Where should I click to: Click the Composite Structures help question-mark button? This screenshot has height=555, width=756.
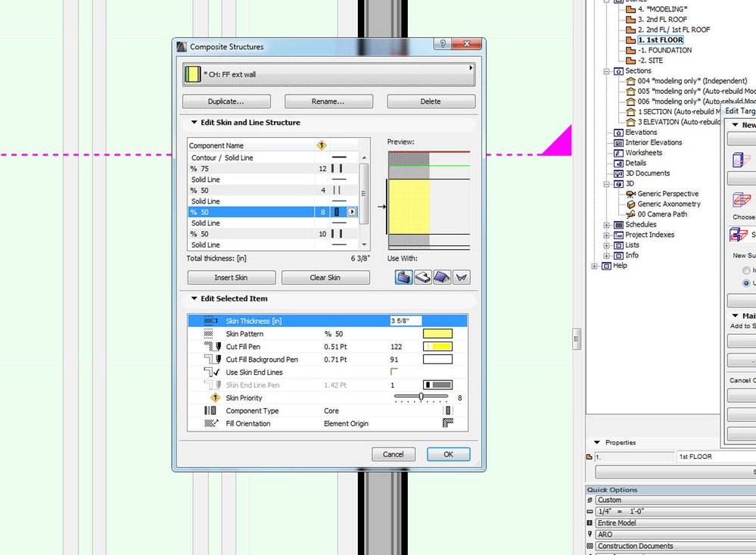point(442,44)
